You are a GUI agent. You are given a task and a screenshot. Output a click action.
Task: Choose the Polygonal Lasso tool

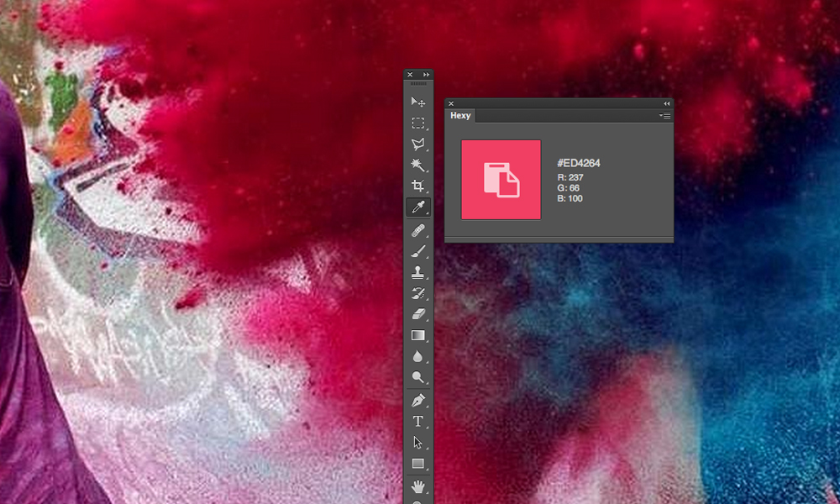point(417,144)
